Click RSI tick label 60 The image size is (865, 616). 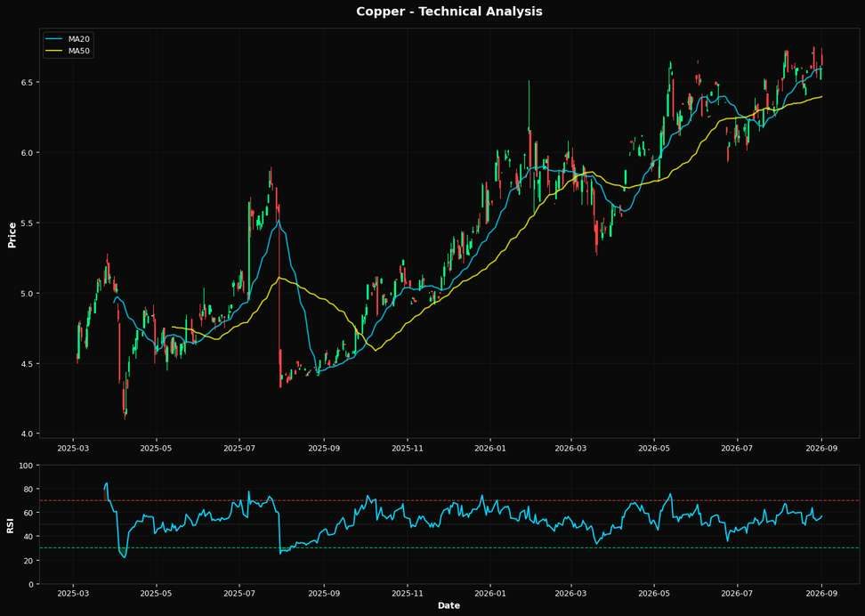point(30,514)
